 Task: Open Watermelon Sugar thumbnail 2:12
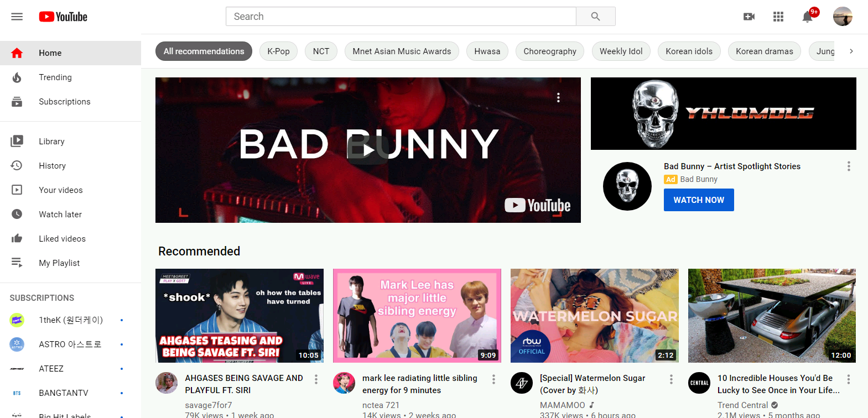(x=595, y=316)
